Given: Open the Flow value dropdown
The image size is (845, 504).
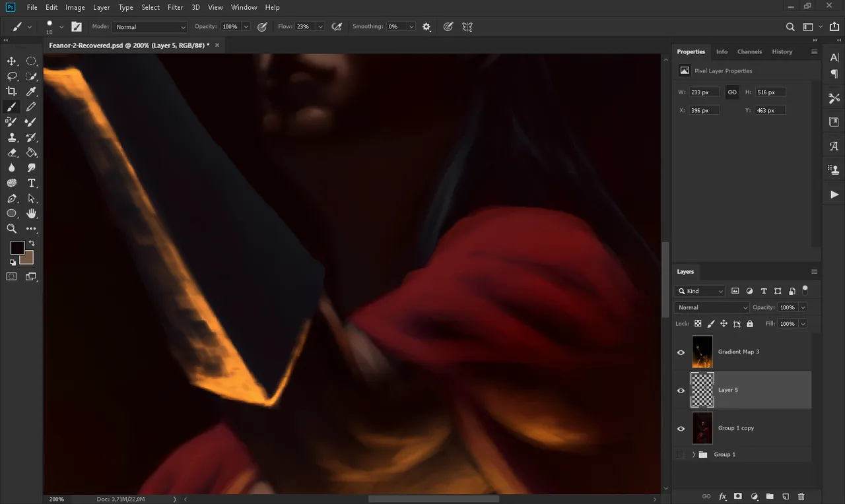Looking at the screenshot, I should [x=320, y=27].
